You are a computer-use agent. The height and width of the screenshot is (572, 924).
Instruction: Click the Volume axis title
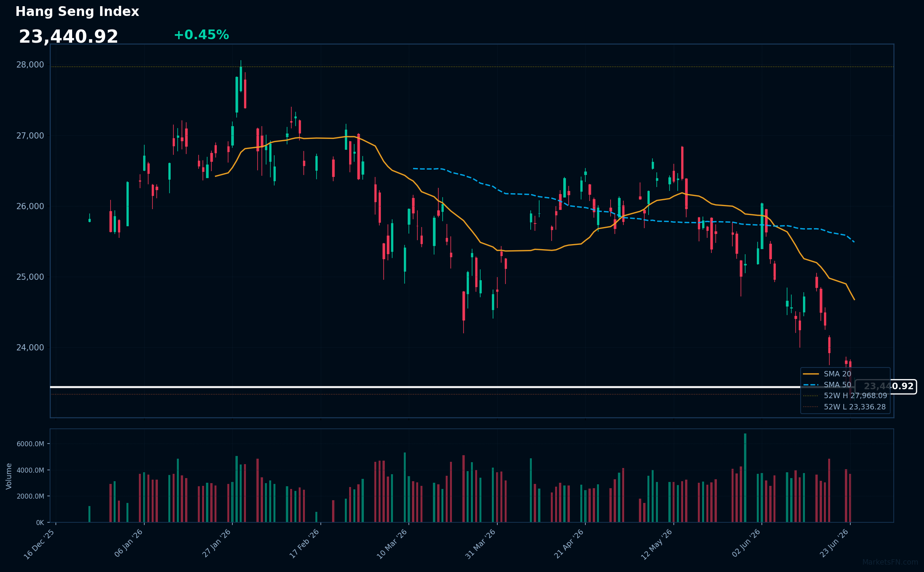click(x=9, y=476)
